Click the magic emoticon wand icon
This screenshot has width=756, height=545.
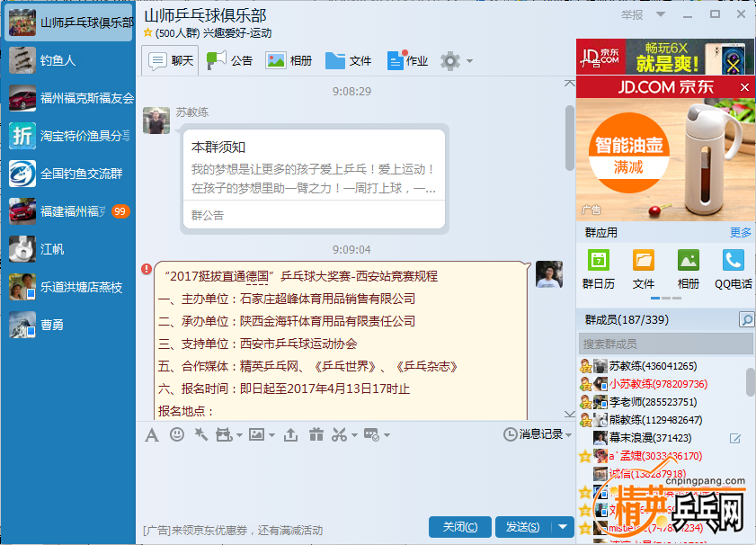200,434
